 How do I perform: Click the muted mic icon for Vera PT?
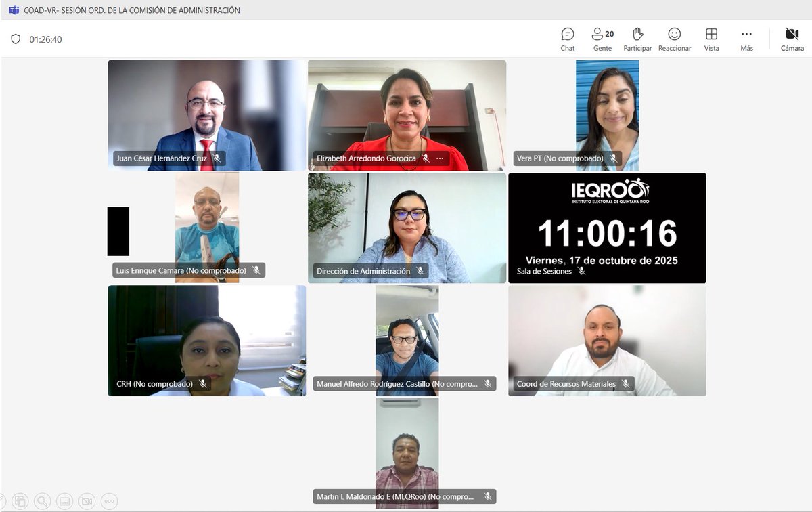pyautogui.click(x=613, y=158)
